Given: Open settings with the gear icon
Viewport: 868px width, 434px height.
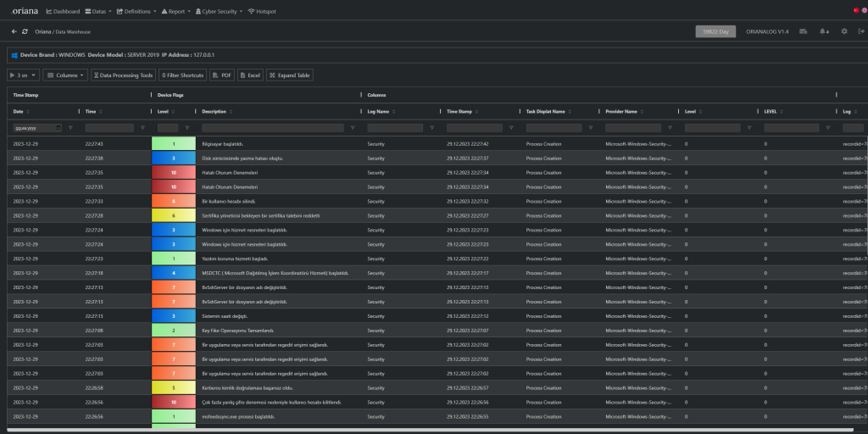Looking at the screenshot, I should pyautogui.click(x=843, y=31).
